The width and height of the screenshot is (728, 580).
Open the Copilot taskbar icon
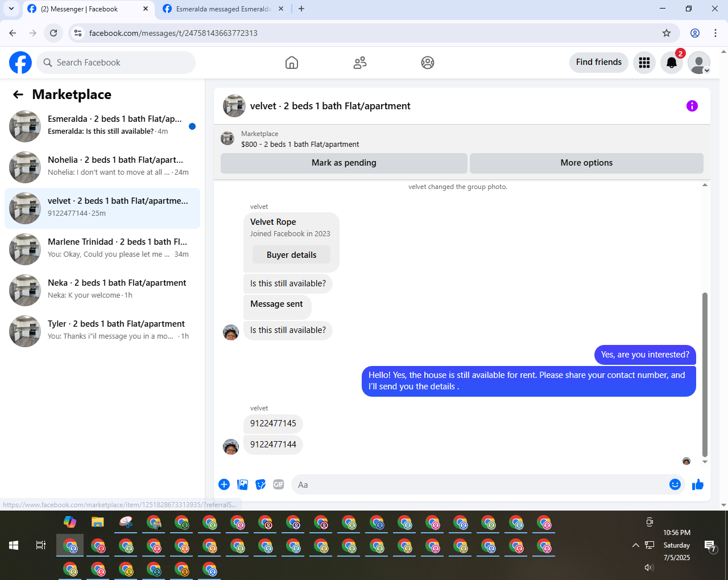pos(70,522)
